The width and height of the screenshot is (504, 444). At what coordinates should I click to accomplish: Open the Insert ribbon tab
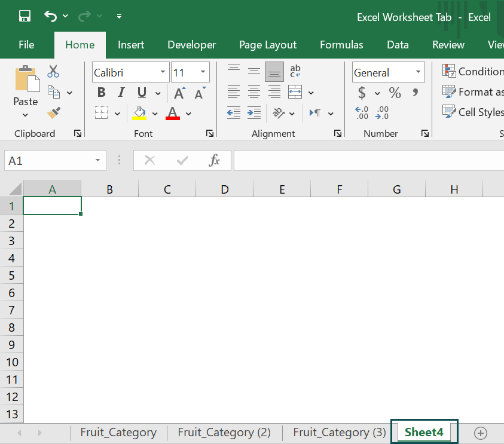130,45
